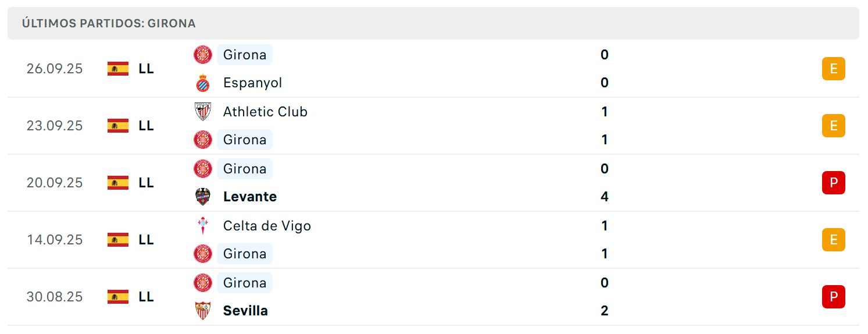This screenshot has width=868, height=334.
Task: Click the Espanyol club crest icon
Action: (203, 83)
